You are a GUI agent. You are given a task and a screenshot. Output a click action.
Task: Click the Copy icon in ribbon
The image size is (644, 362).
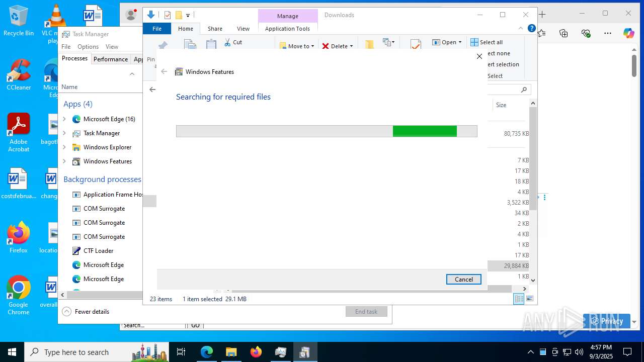(190, 44)
